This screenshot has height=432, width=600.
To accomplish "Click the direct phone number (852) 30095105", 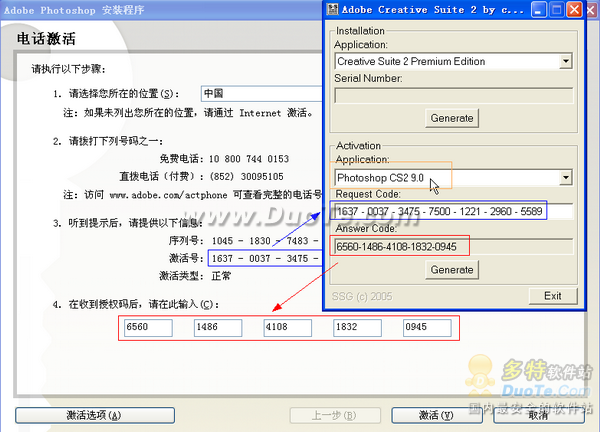I will (246, 176).
